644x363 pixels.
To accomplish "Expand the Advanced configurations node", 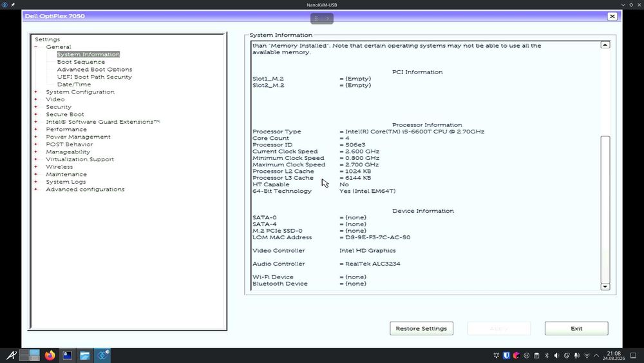I will 35,189.
